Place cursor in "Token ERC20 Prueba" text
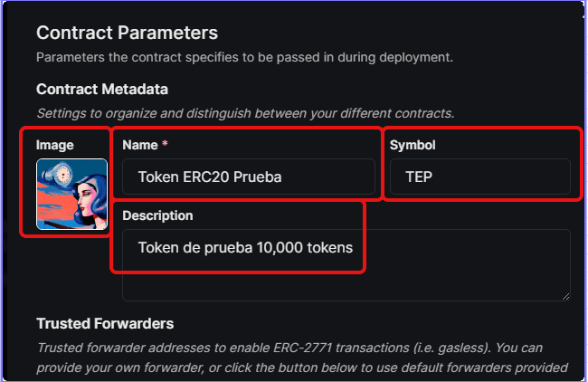Viewport: 588px width, 382px height. (x=210, y=177)
